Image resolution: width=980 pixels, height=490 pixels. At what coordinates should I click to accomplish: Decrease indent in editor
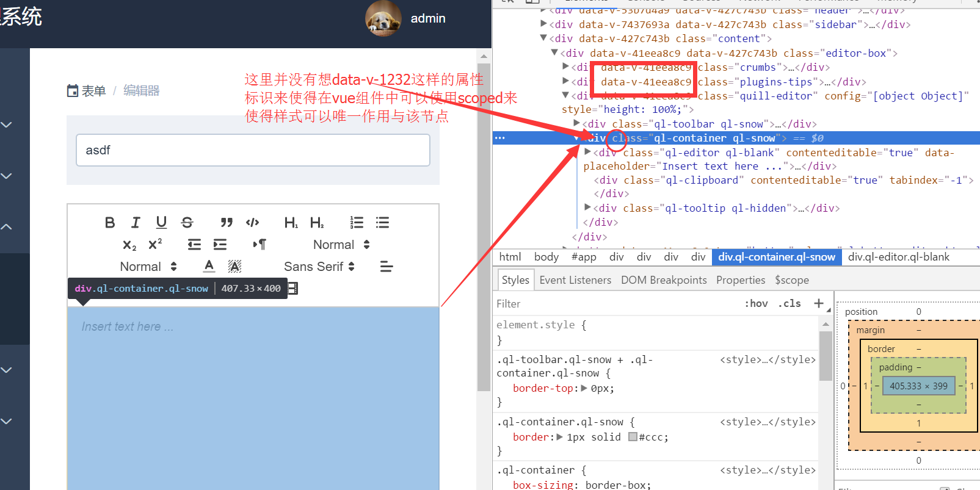coord(194,245)
